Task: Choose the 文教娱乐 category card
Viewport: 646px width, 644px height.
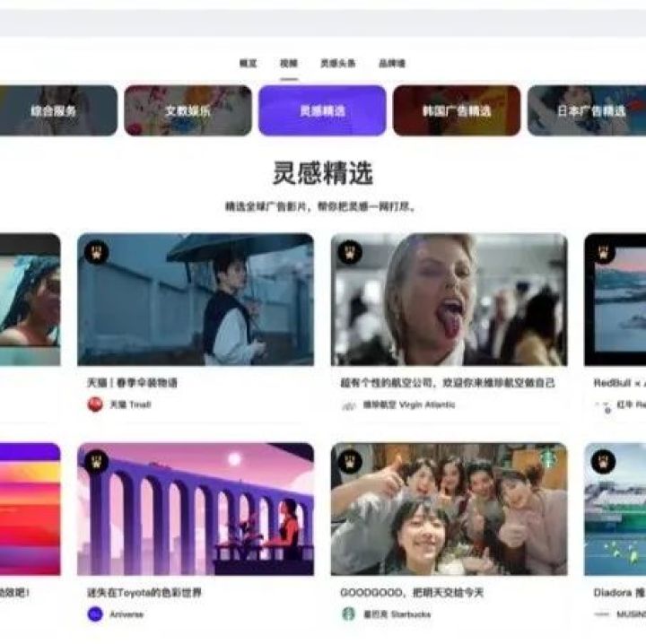Action: click(x=188, y=110)
